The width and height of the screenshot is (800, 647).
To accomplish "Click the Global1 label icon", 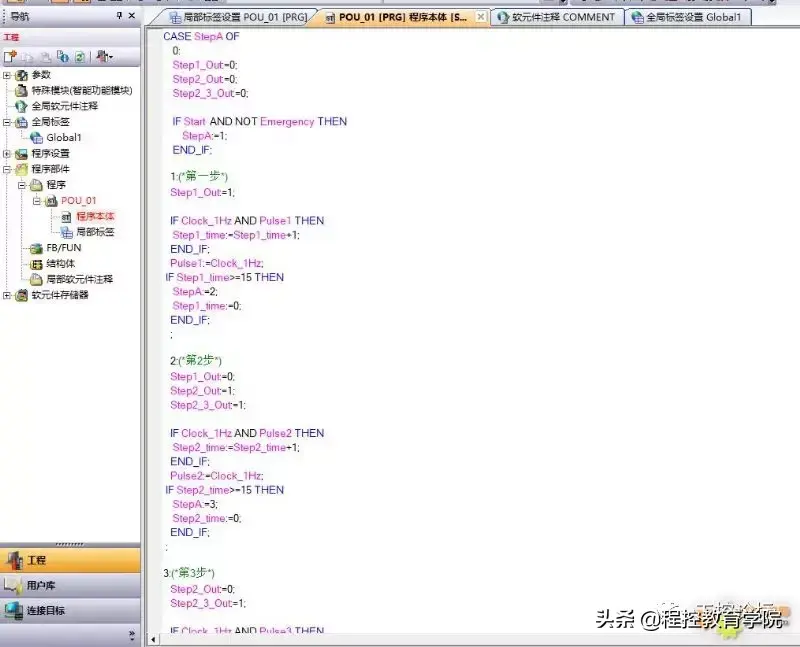I will tap(36, 138).
